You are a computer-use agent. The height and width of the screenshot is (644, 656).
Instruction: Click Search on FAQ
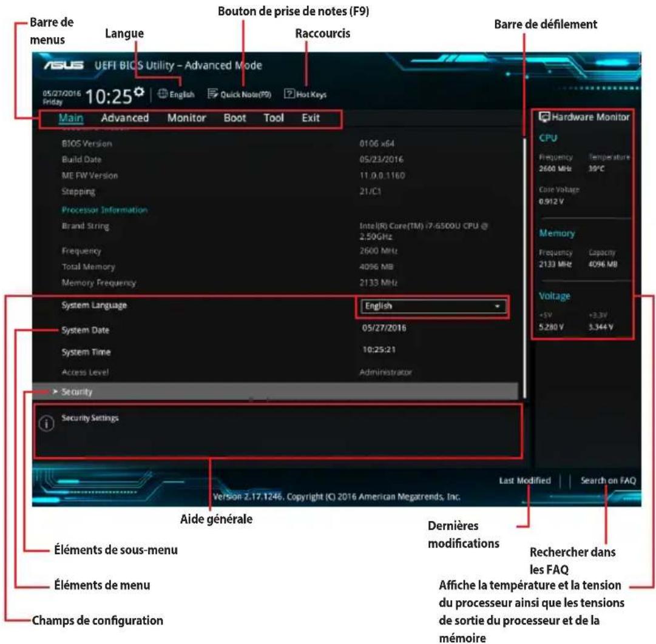coord(608,480)
